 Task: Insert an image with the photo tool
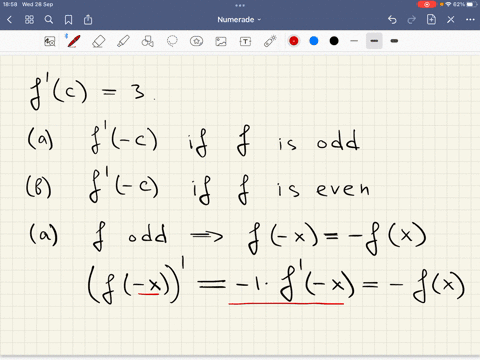click(221, 41)
